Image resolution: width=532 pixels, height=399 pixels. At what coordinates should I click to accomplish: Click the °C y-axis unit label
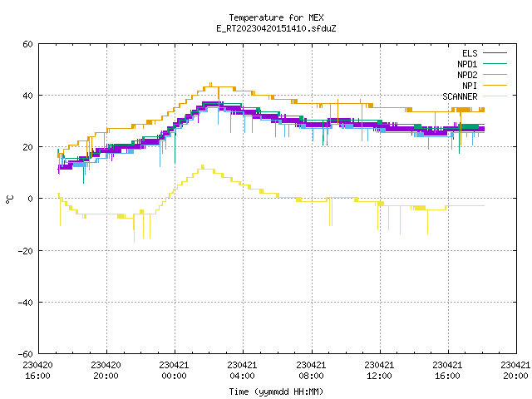tap(10, 199)
